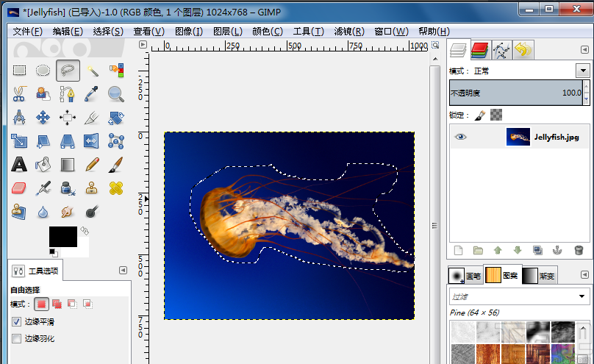Select the Color Picker eyedropper tool
Viewport: 594px width, 364px height.
click(92, 94)
